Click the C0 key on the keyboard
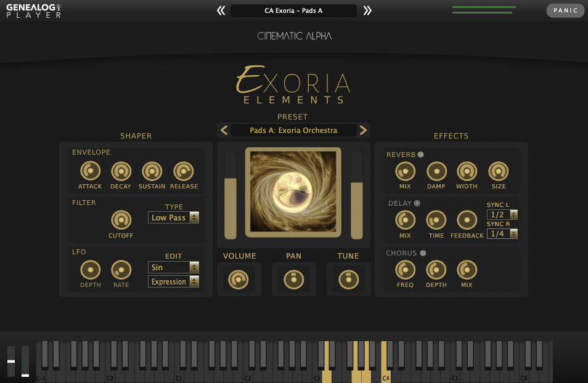Viewport: 588px width, 383px height. click(x=110, y=377)
